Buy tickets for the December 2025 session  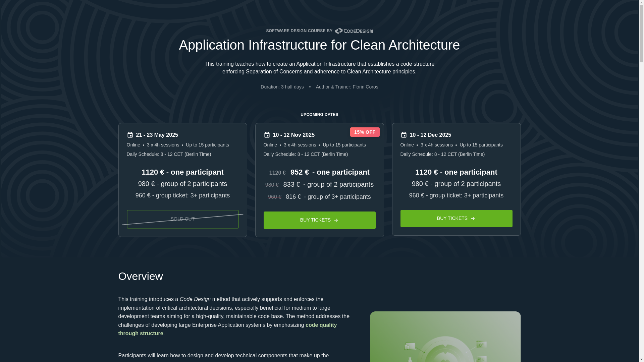pyautogui.click(x=456, y=219)
